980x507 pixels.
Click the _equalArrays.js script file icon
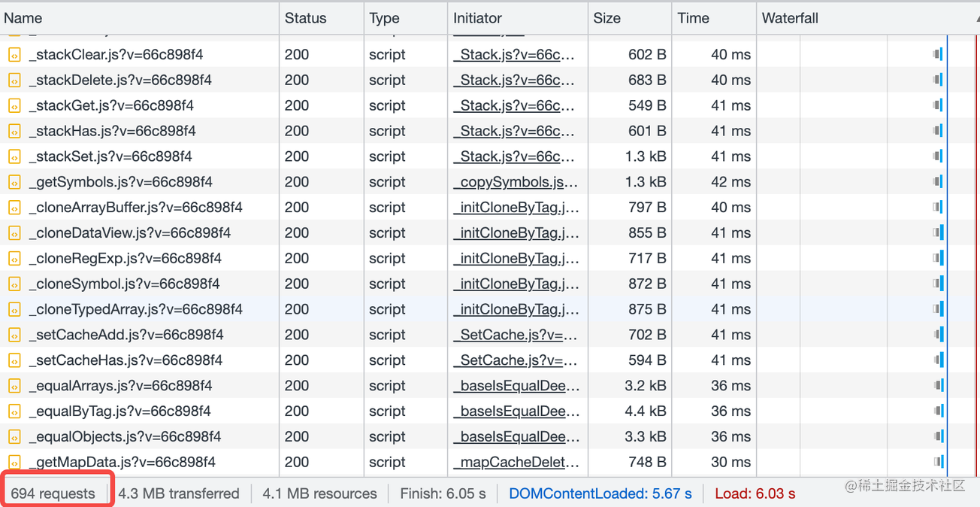point(14,386)
